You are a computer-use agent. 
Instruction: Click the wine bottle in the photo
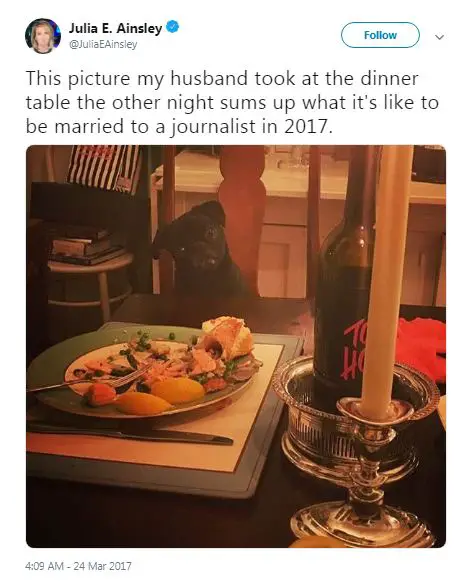click(345, 274)
